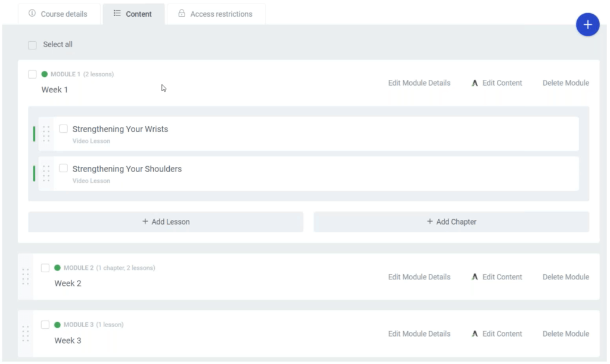
Task: Click Edit Module Details for Week 3
Action: 419,334
